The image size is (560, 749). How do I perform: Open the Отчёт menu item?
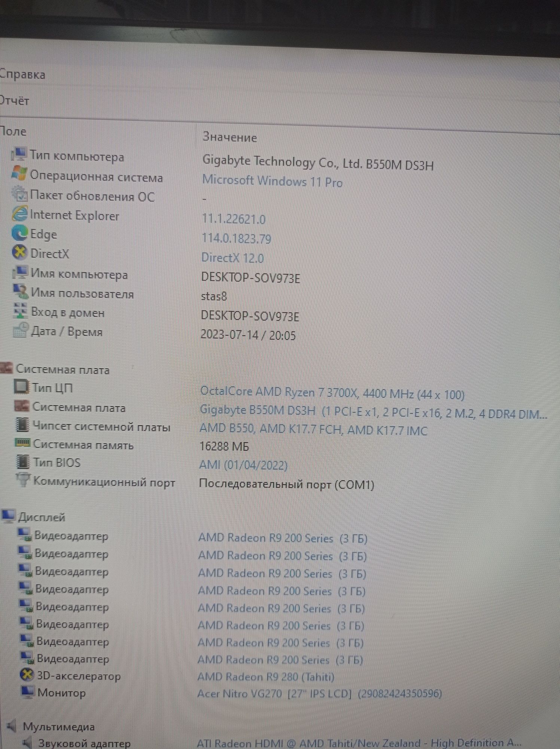click(x=14, y=101)
